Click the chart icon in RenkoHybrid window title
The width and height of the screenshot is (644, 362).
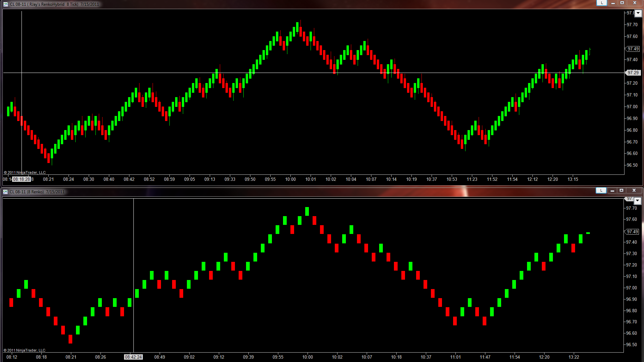point(5,4)
